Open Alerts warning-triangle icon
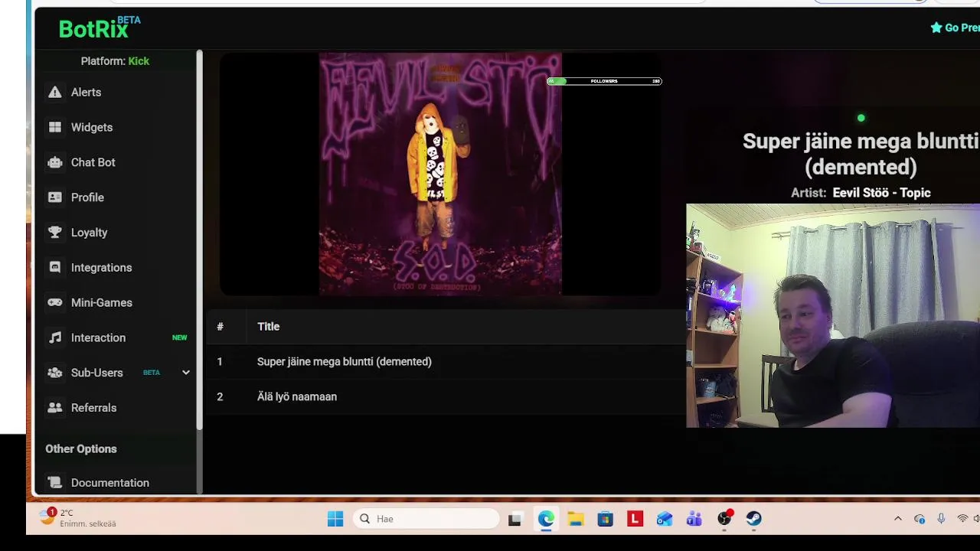Screen dimensions: 980x551 pyautogui.click(x=54, y=92)
